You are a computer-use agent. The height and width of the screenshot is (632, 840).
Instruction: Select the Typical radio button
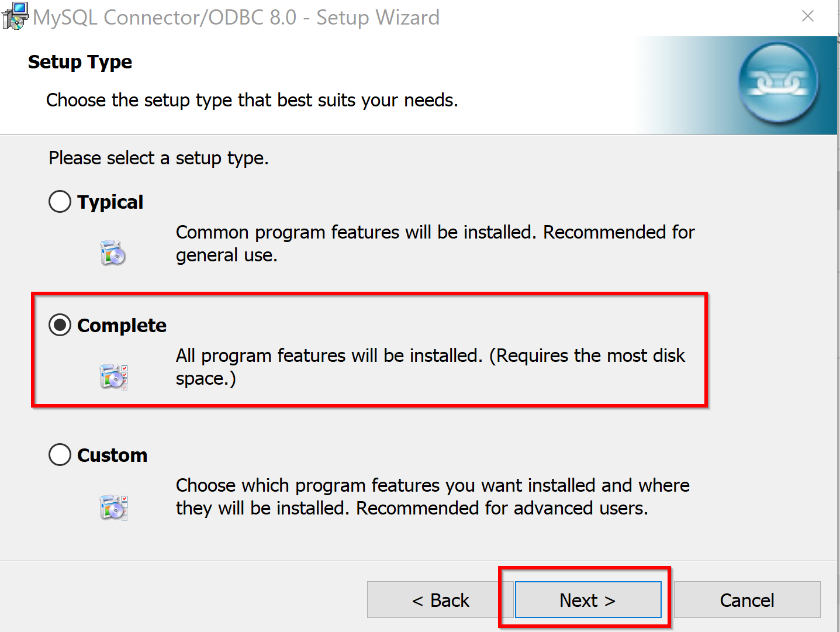tap(60, 202)
